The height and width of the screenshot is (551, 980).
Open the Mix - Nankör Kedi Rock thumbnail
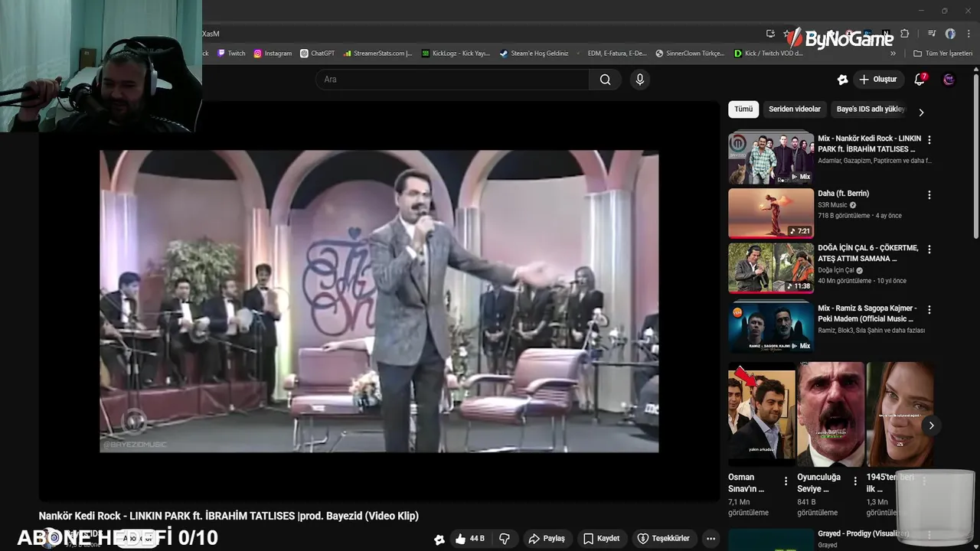(771, 158)
